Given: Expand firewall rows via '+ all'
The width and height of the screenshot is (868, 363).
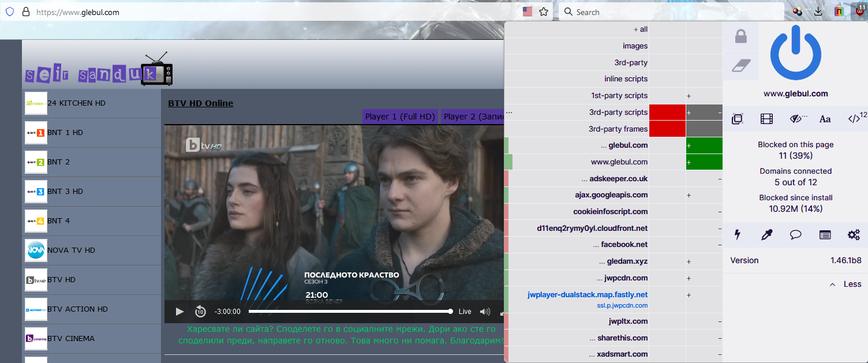Looking at the screenshot, I should tap(641, 29).
